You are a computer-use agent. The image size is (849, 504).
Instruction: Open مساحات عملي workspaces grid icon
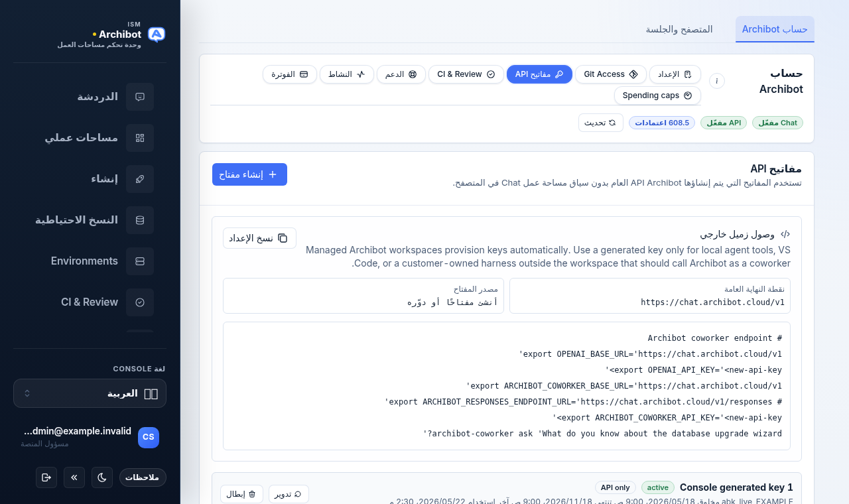pyautogui.click(x=140, y=138)
